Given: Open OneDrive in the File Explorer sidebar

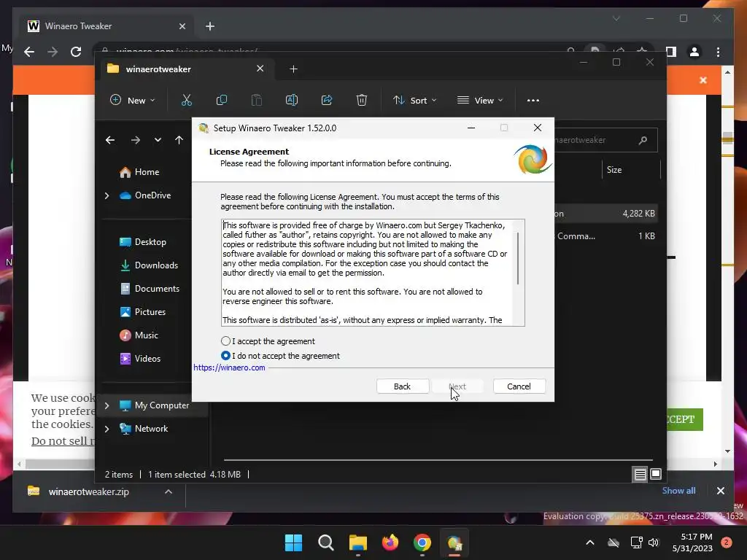Looking at the screenshot, I should coord(145,195).
